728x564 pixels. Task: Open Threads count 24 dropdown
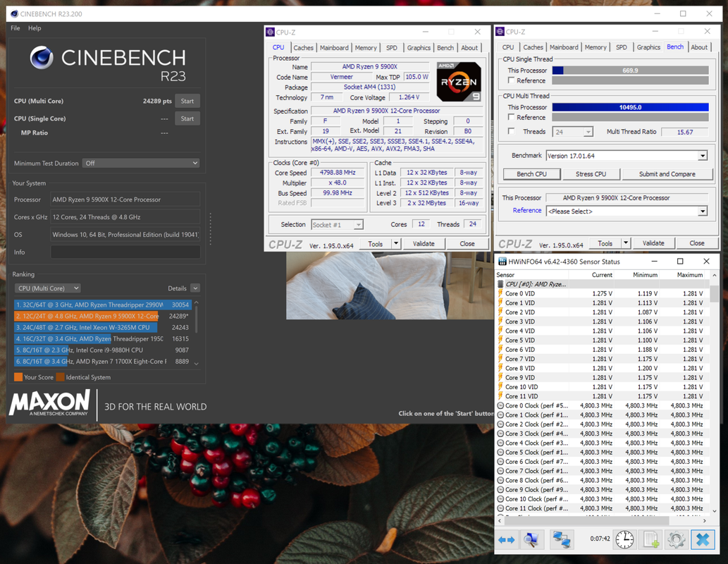pos(573,132)
